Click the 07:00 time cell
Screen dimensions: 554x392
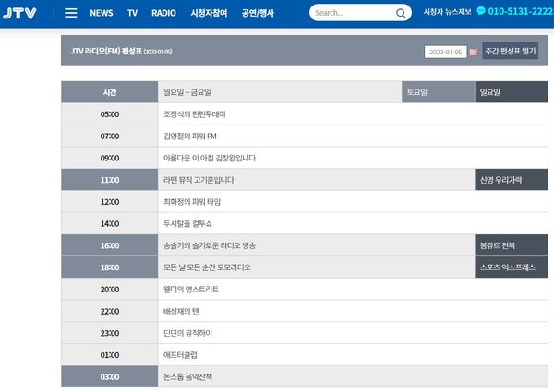110,137
